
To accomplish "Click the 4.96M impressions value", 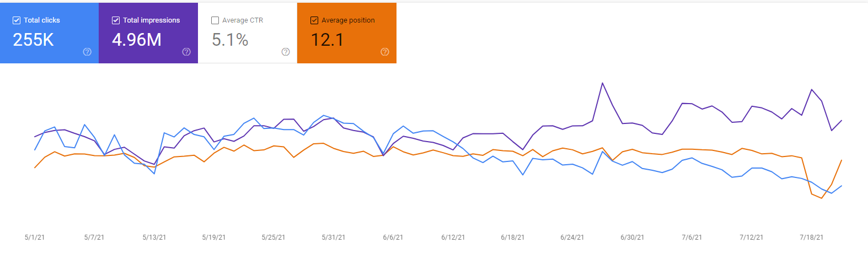I will [137, 40].
